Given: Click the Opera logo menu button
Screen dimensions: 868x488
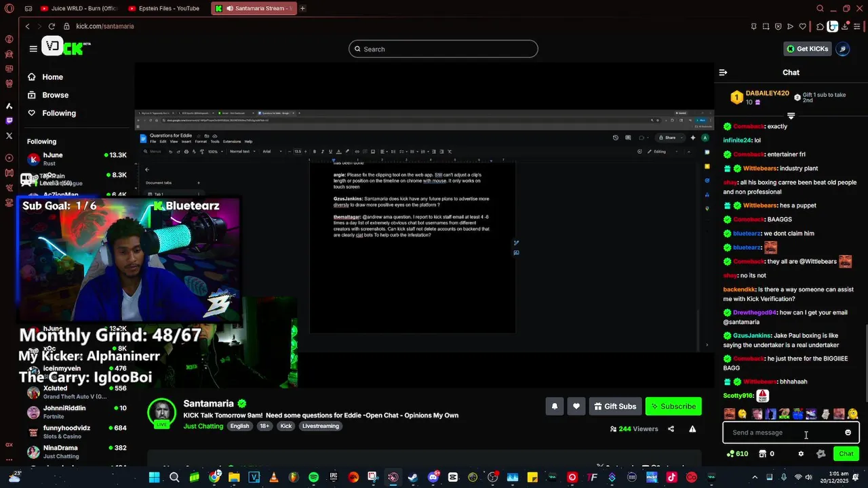Looking at the screenshot, I should coord(9,9).
